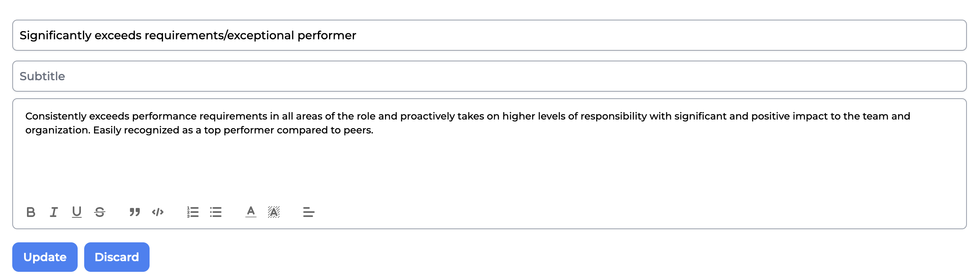
Task: Discard the changes
Action: [x=117, y=257]
